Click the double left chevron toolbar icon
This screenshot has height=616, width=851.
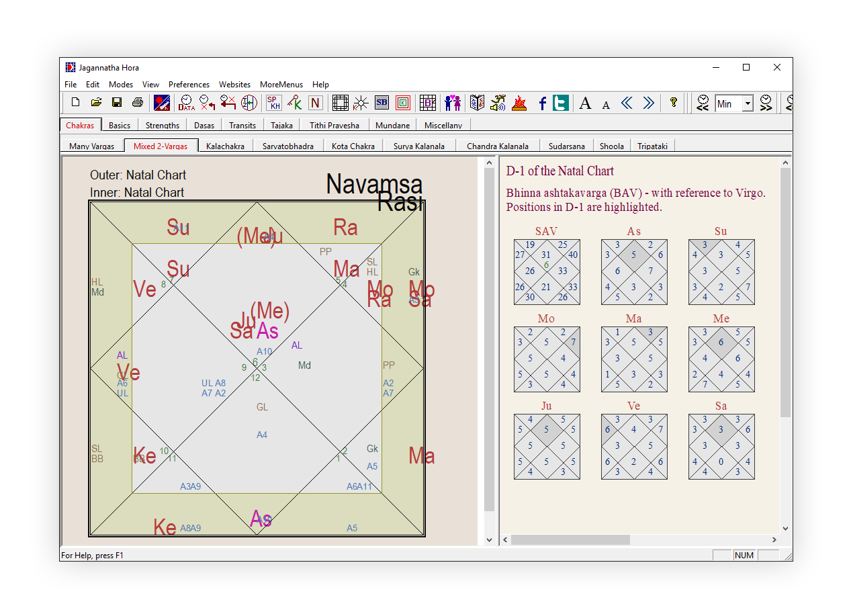[627, 103]
